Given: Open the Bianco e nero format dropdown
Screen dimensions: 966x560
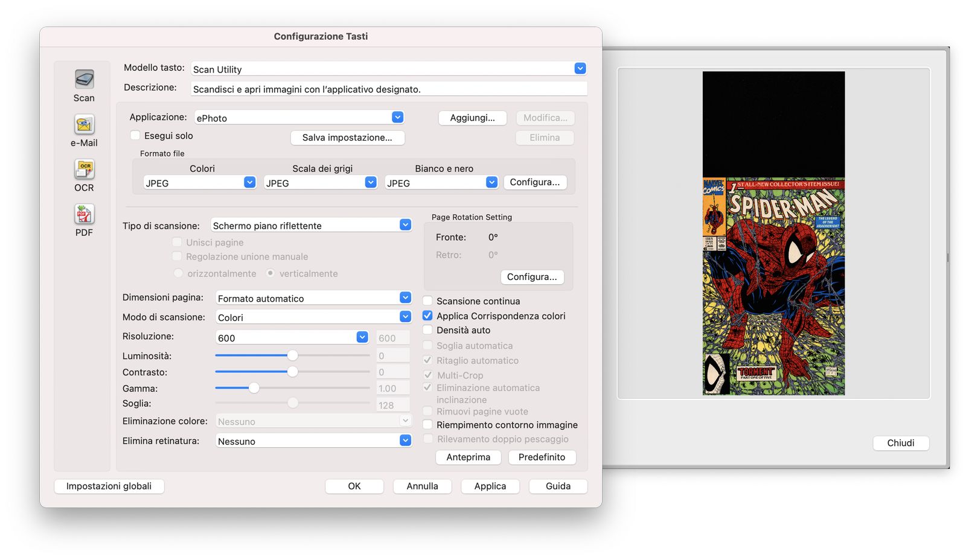Looking at the screenshot, I should (441, 182).
